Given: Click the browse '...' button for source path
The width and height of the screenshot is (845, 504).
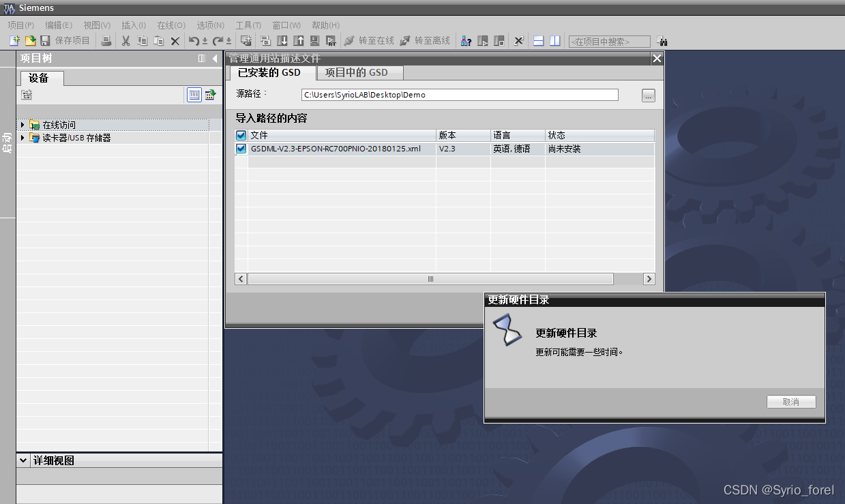Looking at the screenshot, I should point(648,95).
